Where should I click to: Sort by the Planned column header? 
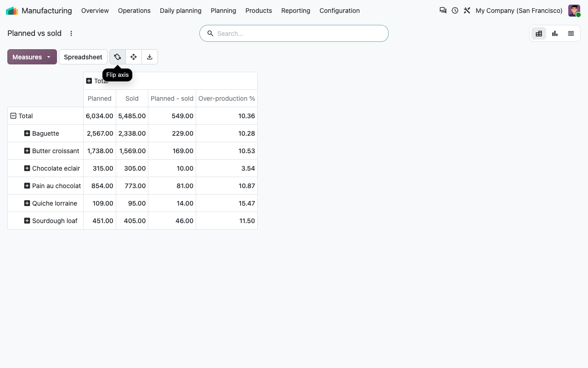[x=100, y=98]
